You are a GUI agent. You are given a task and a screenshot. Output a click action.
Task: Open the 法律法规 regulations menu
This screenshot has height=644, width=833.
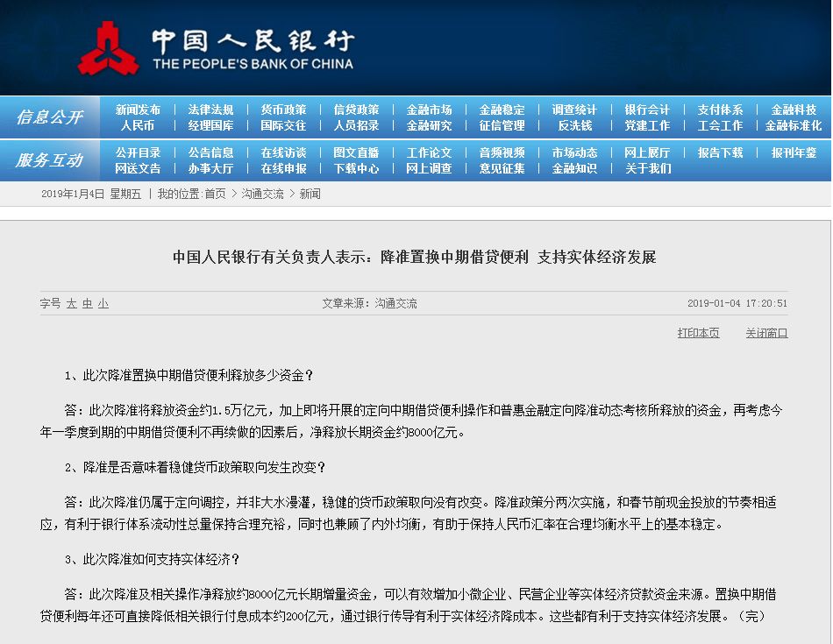coord(209,110)
